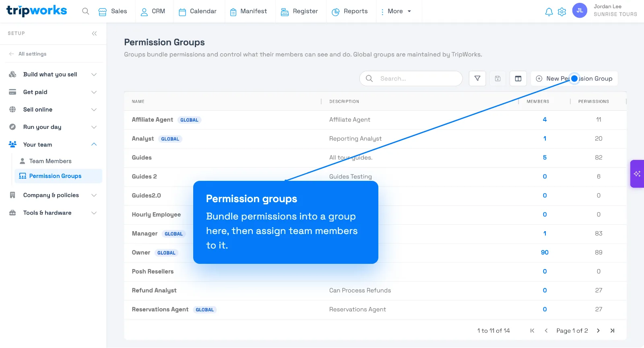Click Jordan Lee account name
The height and width of the screenshot is (348, 644).
coord(607,6)
